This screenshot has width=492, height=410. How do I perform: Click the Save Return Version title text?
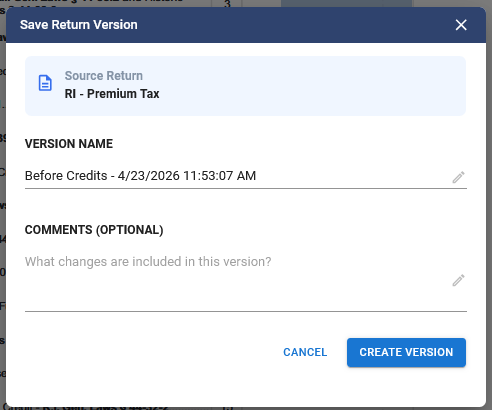tap(79, 25)
